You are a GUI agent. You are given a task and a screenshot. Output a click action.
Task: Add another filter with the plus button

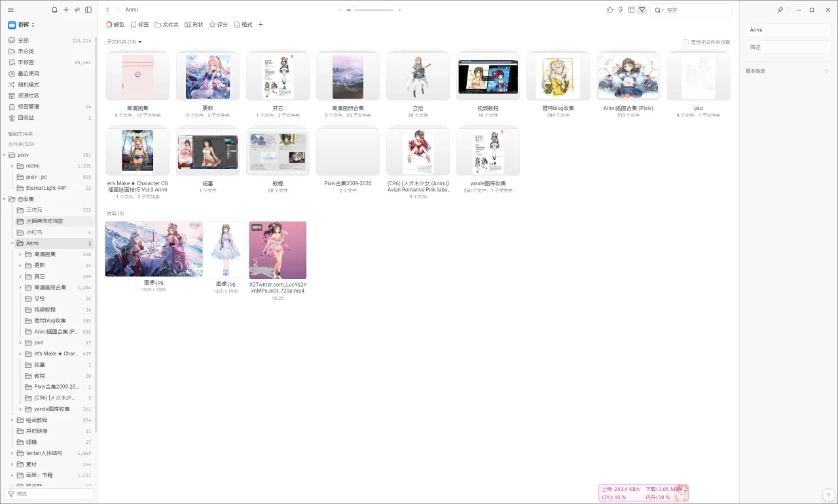261,25
